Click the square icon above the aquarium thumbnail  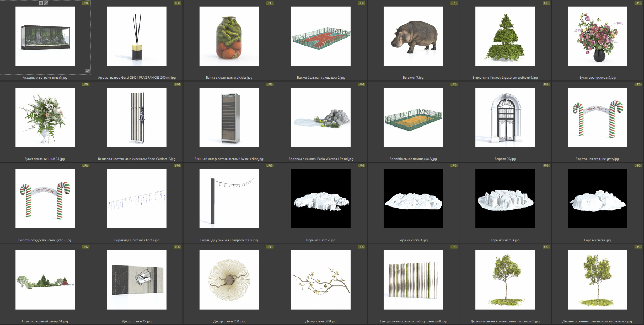41,3
